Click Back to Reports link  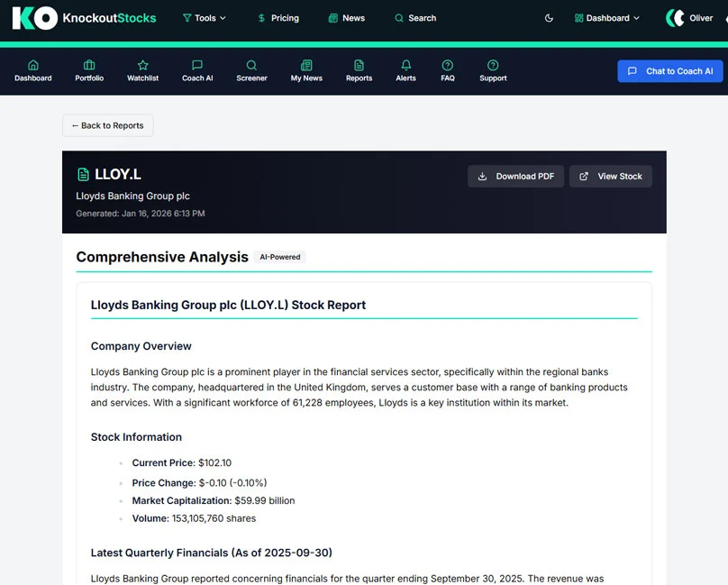click(108, 125)
